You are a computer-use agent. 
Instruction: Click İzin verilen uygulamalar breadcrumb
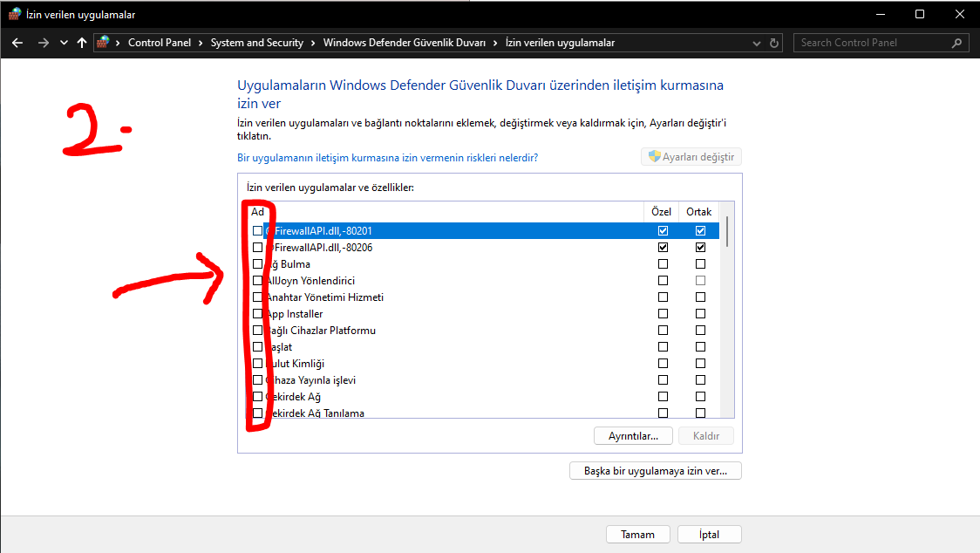click(560, 43)
